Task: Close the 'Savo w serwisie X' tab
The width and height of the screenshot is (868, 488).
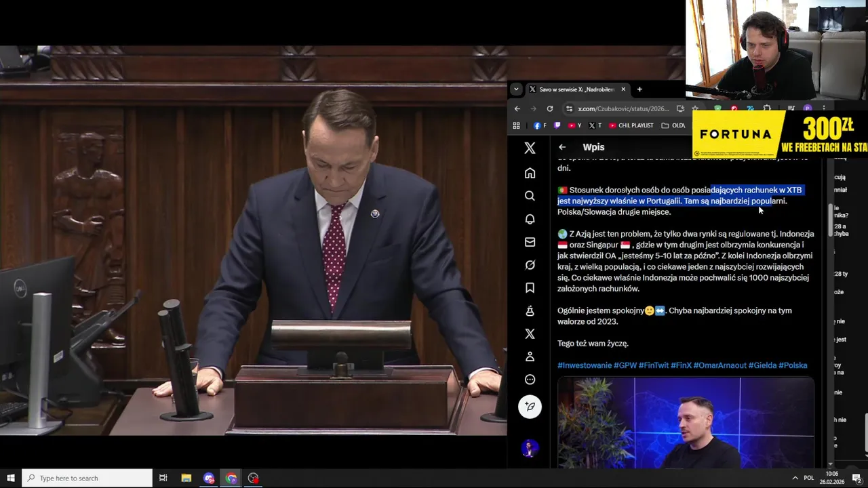Action: [x=623, y=89]
